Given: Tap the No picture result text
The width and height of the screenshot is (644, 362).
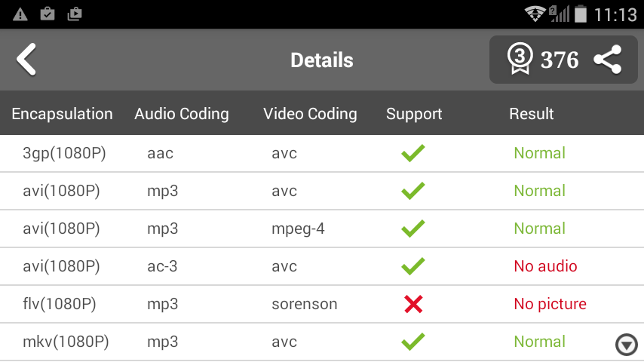Looking at the screenshot, I should (550, 304).
